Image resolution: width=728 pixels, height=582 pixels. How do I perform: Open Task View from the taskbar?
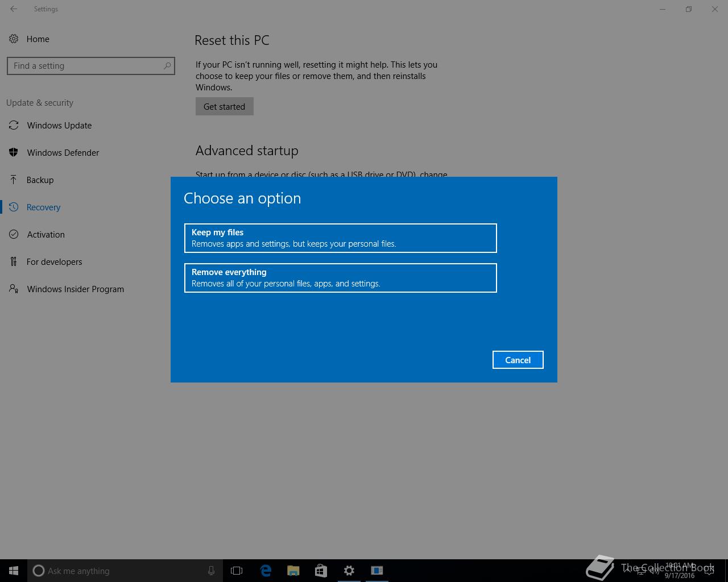pyautogui.click(x=237, y=571)
